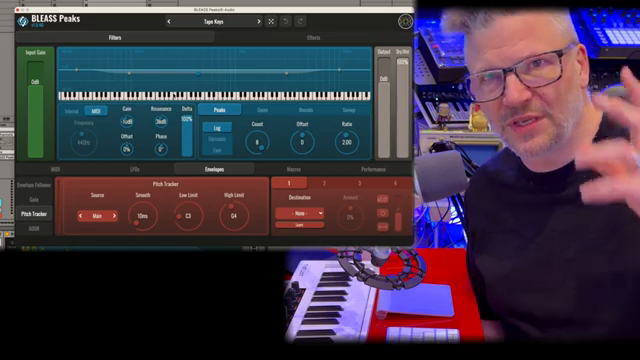Viewport: 640px width, 360px height.
Task: Open the Tape Keys preset browser
Action: tap(213, 22)
